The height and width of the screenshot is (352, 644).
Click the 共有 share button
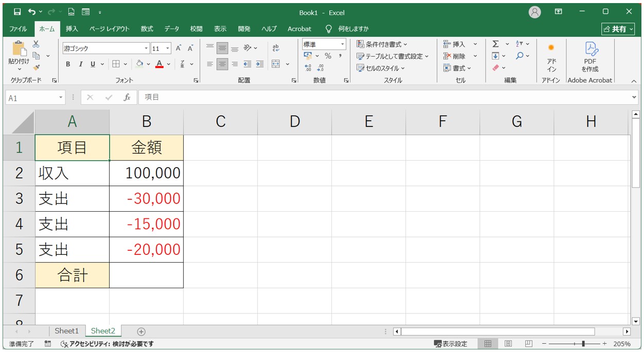pyautogui.click(x=618, y=29)
